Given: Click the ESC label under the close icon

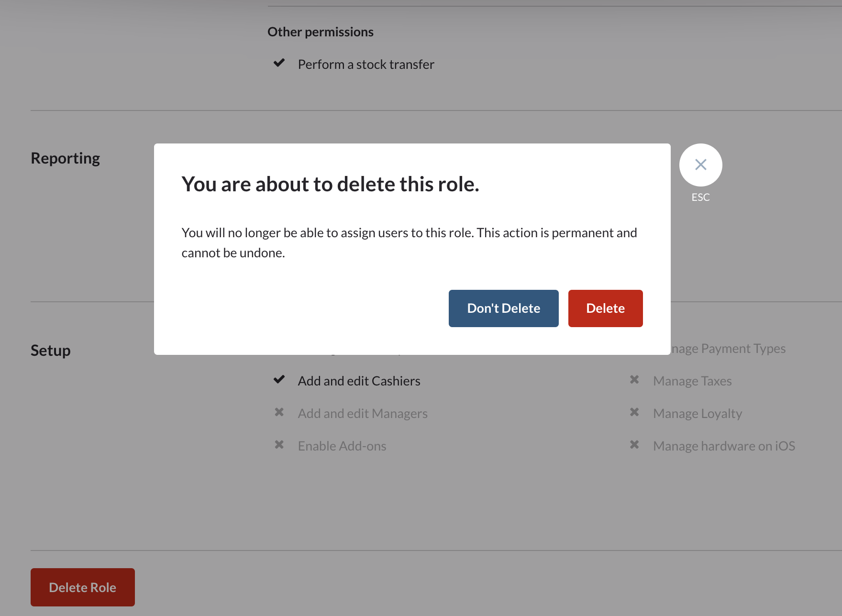Looking at the screenshot, I should [700, 197].
